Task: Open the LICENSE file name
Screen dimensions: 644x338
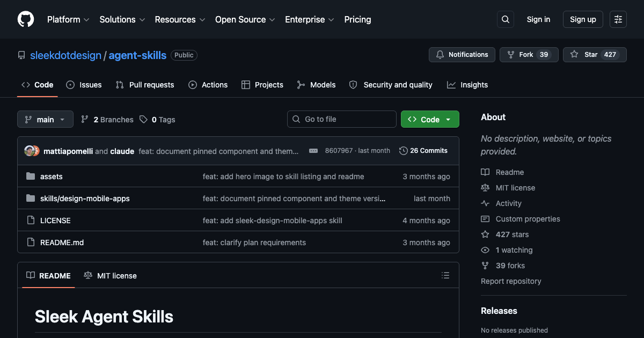Action: [x=55, y=221]
